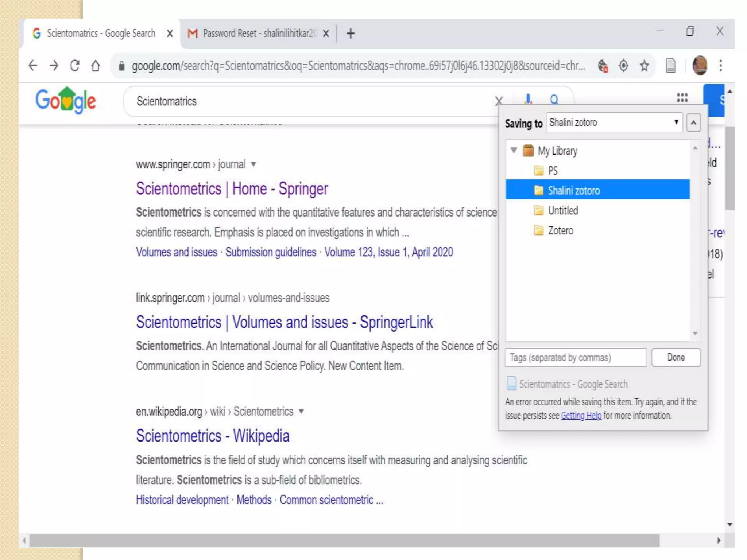Open the Google apps grid
This screenshot has height=560, width=747.
(x=682, y=98)
